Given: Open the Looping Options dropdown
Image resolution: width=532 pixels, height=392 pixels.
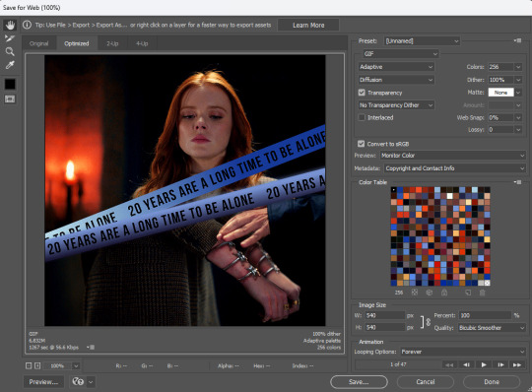Looking at the screenshot, I should coord(463,352).
